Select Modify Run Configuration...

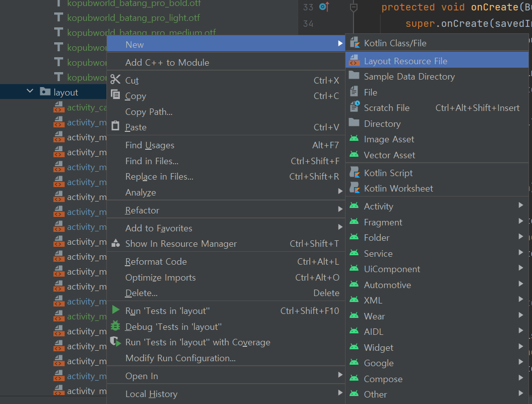[226, 358]
